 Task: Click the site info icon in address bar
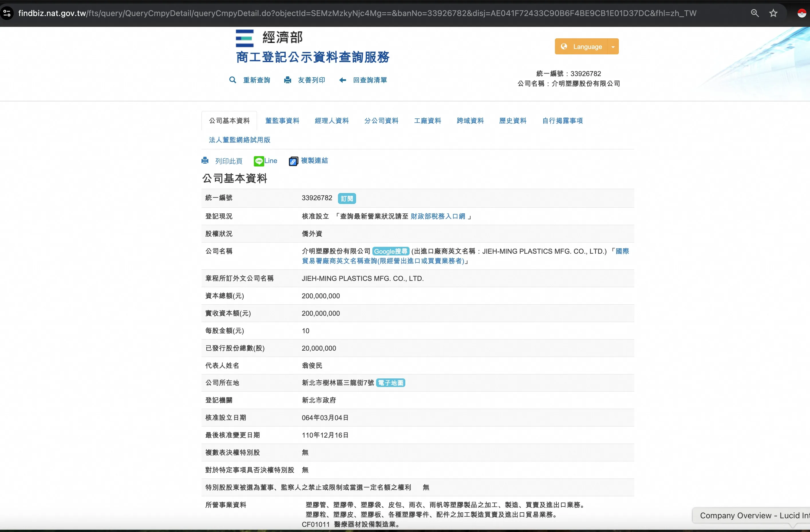pos(7,13)
